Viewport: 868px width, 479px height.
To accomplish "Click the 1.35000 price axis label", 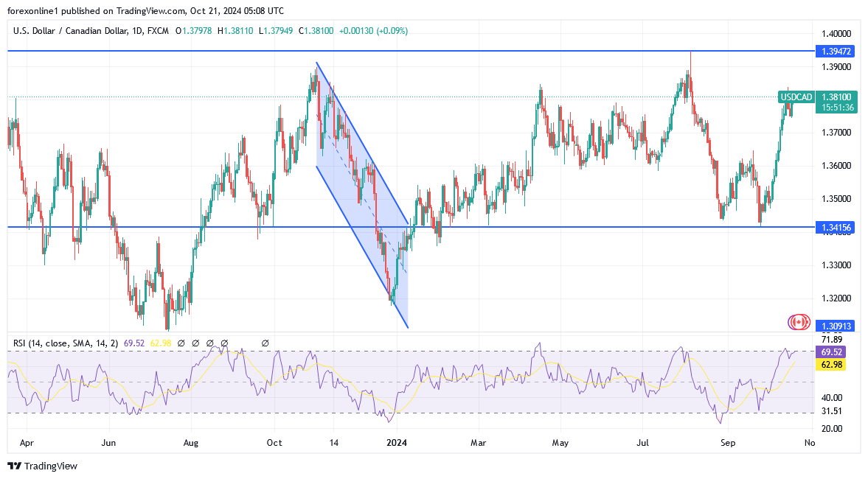I will tap(836, 199).
